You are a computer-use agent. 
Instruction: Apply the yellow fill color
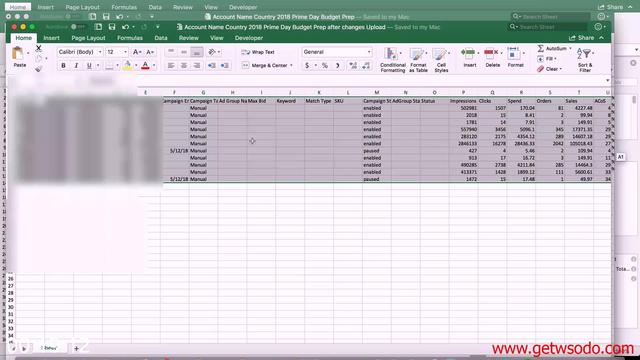(x=128, y=66)
